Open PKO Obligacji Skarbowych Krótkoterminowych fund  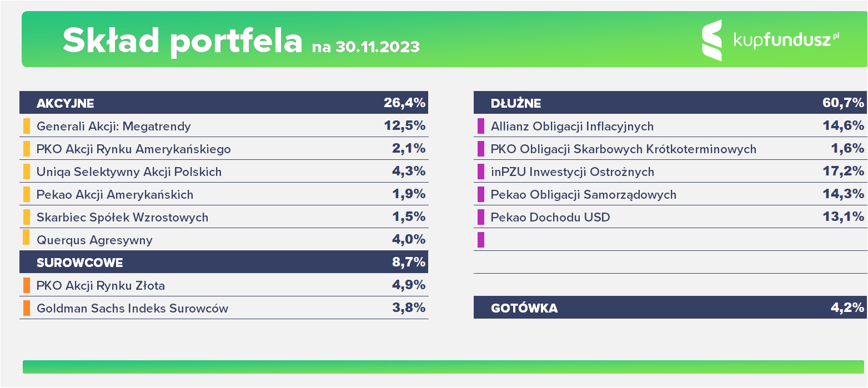coord(624,149)
